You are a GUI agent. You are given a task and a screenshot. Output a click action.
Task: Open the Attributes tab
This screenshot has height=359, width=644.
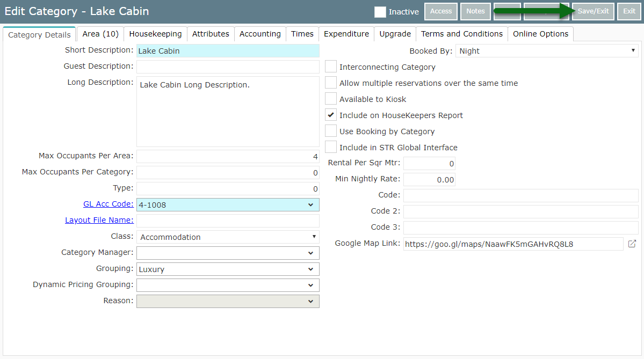click(211, 34)
